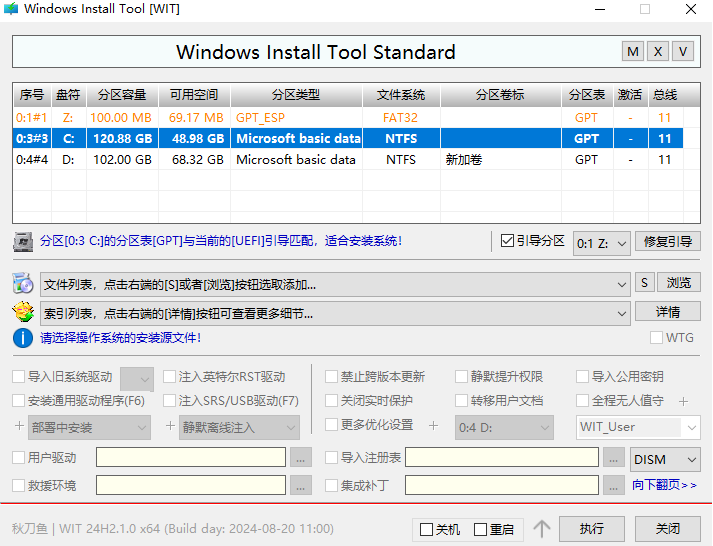
Task: Click the S button beside file list
Action: 644,283
